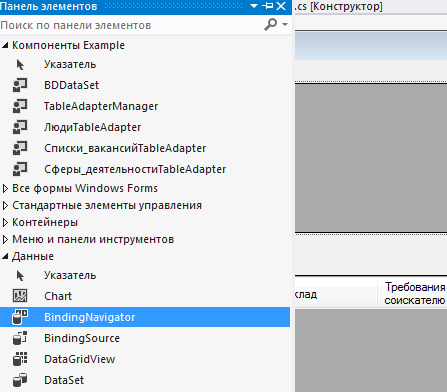Expand Все формы Windows Forms group
This screenshot has height=392, width=447.
pyautogui.click(x=5, y=188)
